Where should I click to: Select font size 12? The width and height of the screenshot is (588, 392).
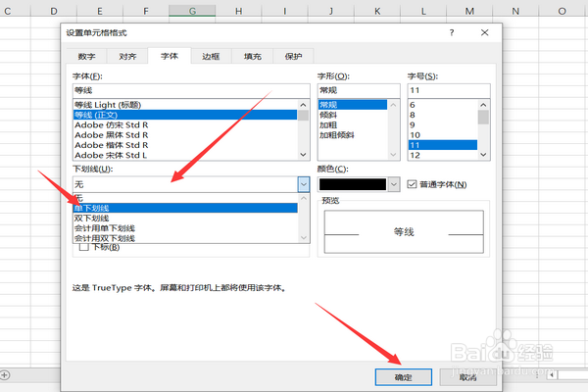coord(443,155)
